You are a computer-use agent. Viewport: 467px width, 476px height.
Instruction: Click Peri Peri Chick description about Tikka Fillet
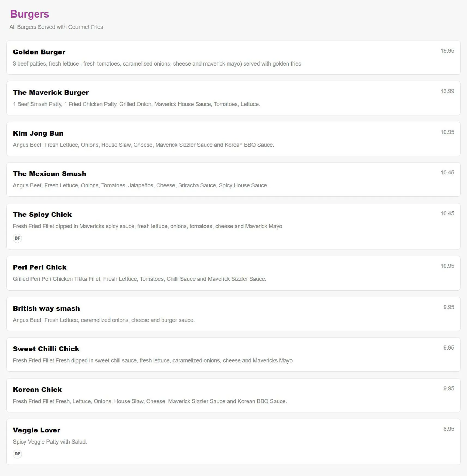pos(140,279)
